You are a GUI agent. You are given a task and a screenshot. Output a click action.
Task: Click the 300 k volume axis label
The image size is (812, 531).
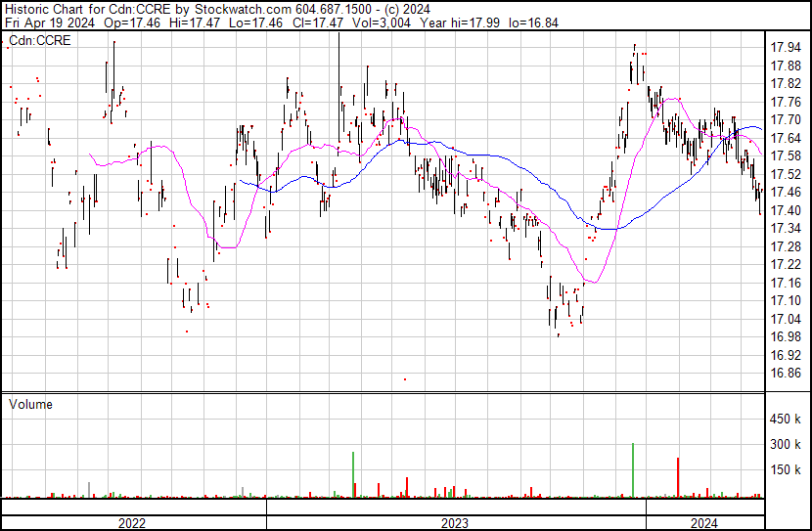click(787, 445)
